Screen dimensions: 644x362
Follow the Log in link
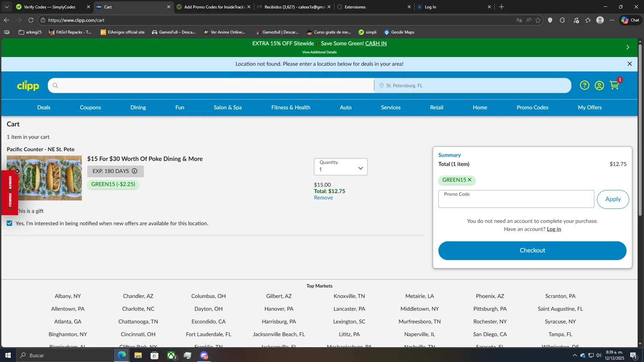[554, 229]
